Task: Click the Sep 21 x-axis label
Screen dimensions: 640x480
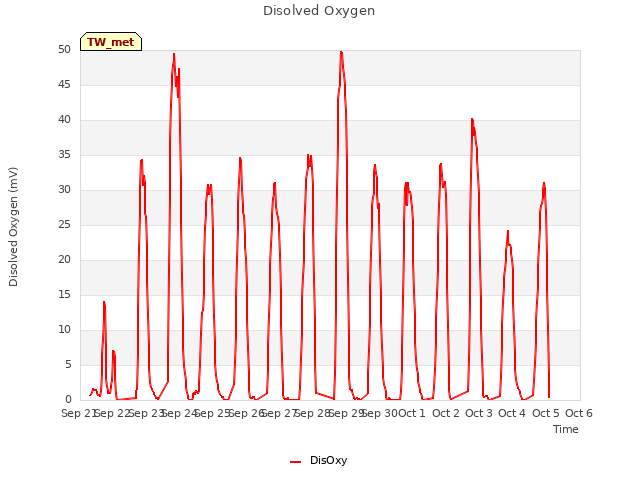Action: (78, 413)
